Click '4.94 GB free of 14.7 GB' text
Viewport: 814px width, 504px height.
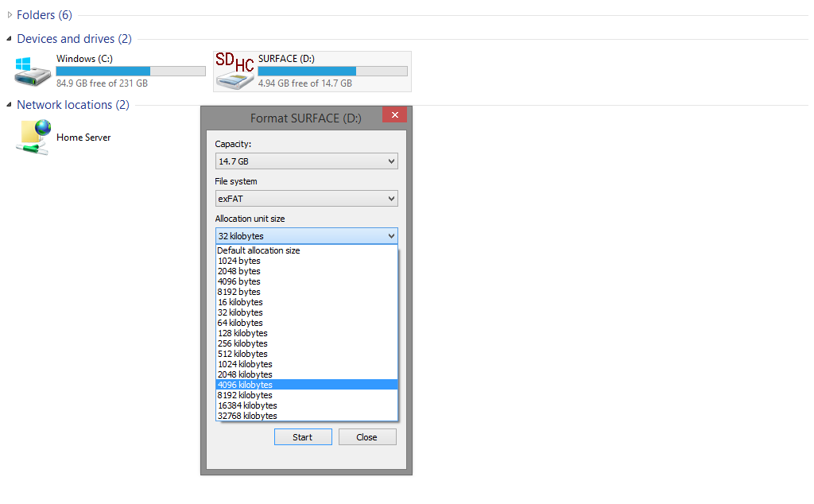pyautogui.click(x=305, y=83)
